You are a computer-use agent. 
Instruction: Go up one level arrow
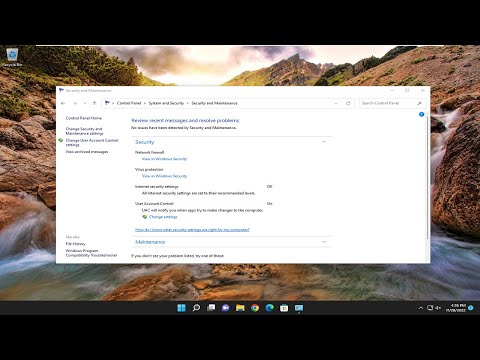(x=94, y=103)
